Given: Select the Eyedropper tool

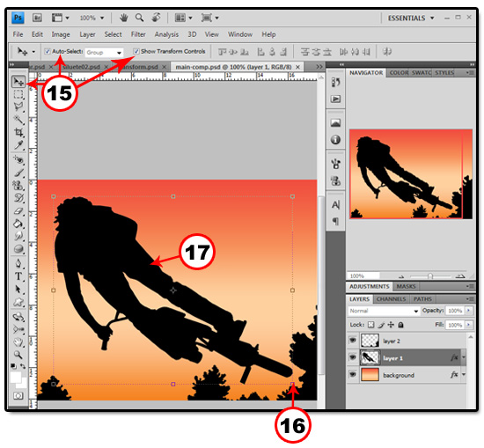Looking at the screenshot, I should pos(18,145).
